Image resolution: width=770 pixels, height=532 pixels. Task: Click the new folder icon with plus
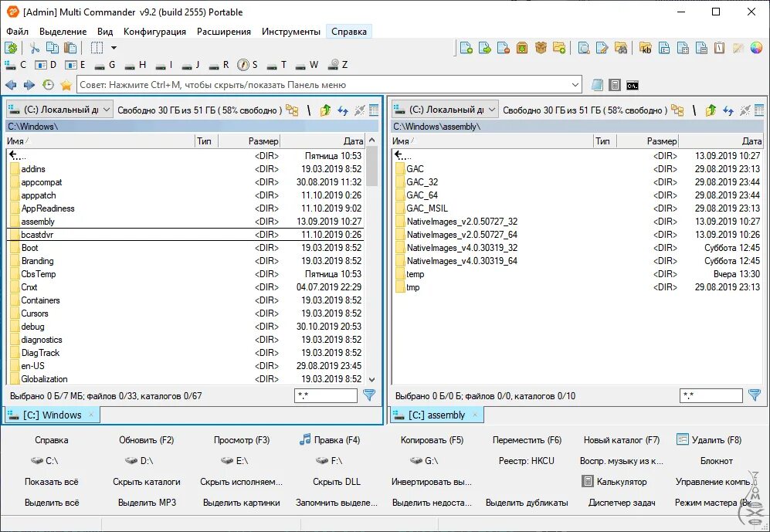(559, 48)
